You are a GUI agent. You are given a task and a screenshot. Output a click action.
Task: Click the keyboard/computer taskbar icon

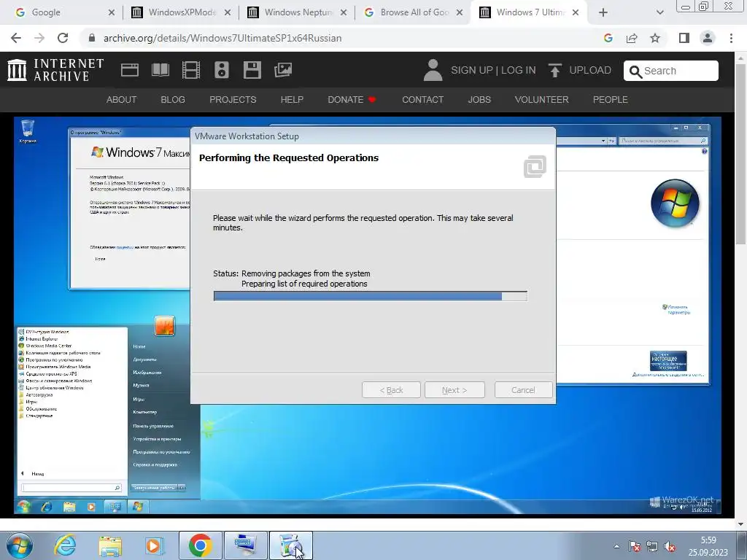coord(246,545)
